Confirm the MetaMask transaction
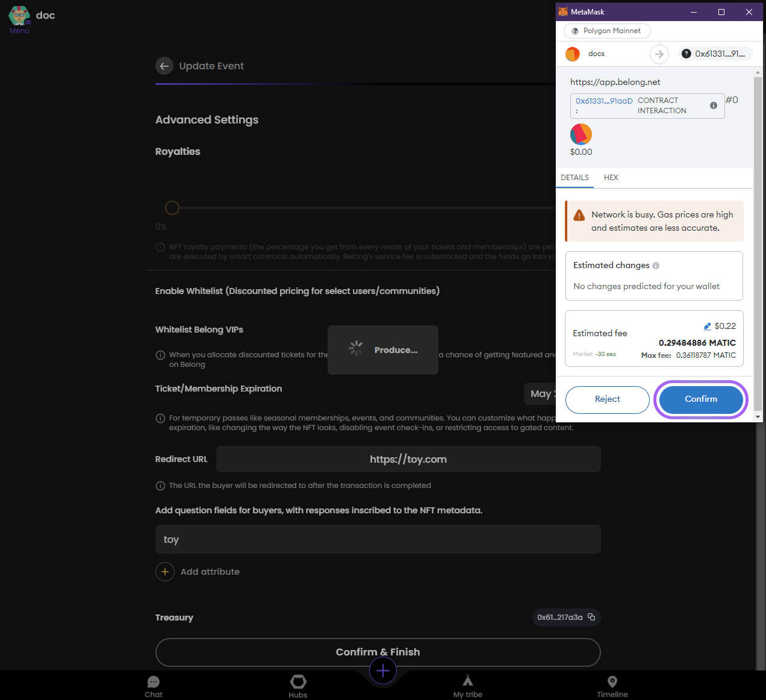The height and width of the screenshot is (700, 766). click(x=701, y=399)
